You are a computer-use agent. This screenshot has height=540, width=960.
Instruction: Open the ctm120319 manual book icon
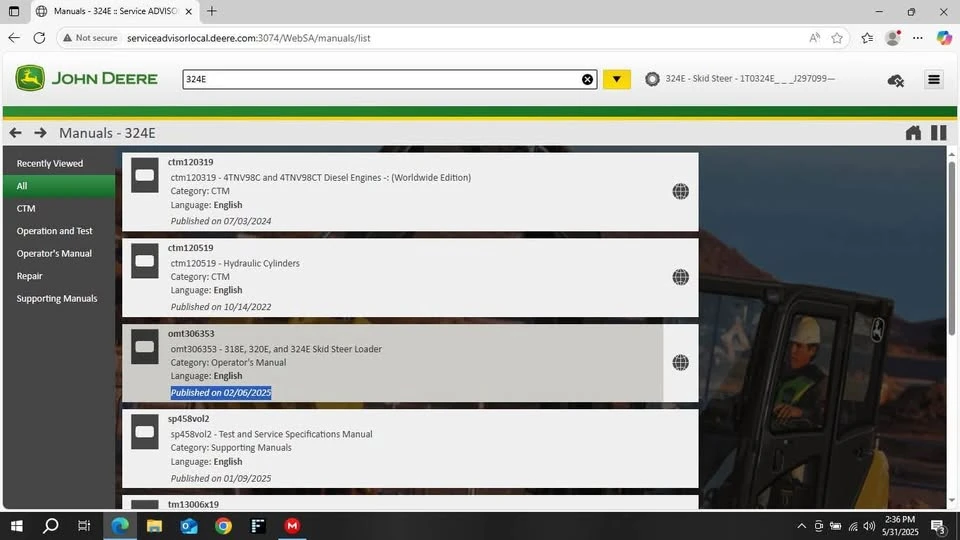coord(144,175)
